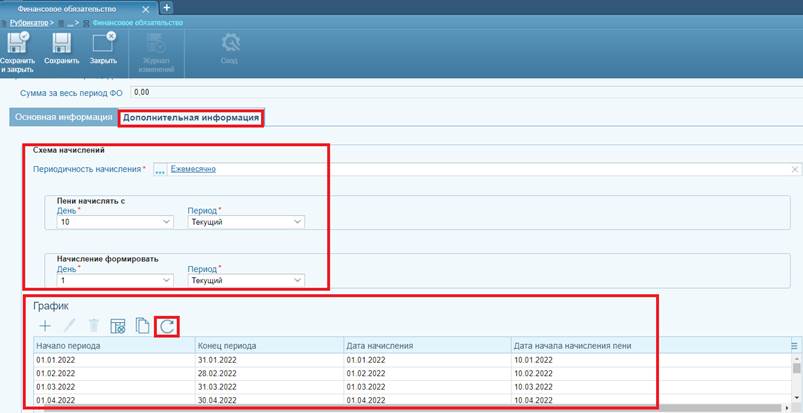The height and width of the screenshot is (413, 803).
Task: Select the Дополнительная информация tab
Action: point(191,118)
